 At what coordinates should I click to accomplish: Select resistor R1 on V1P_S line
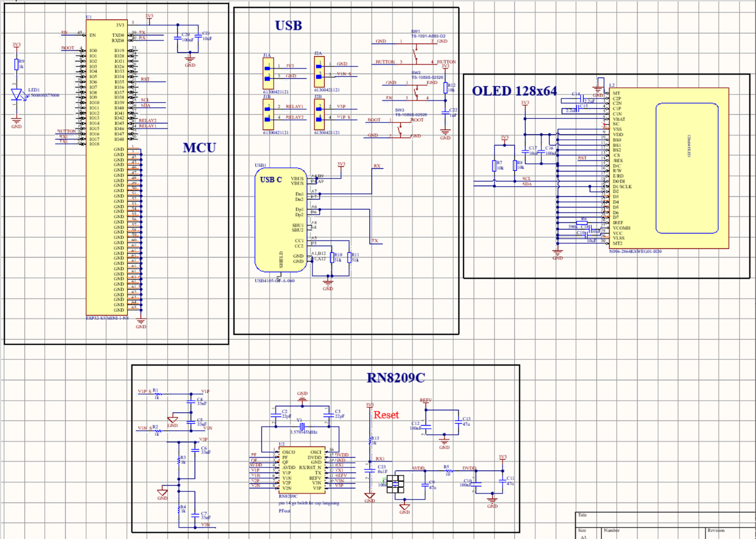point(158,394)
